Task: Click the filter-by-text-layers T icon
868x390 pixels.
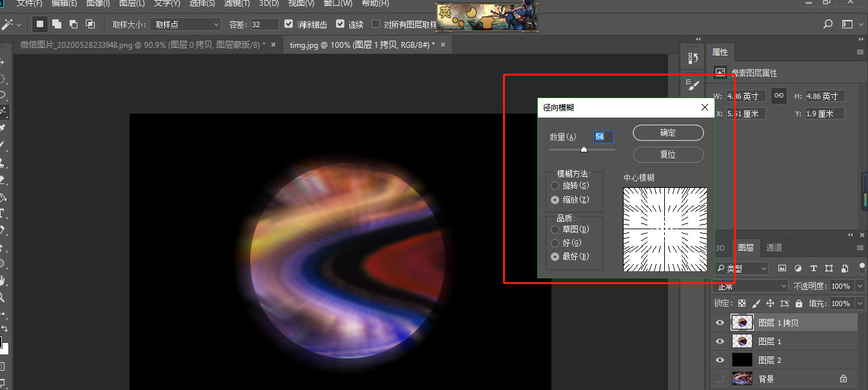Action: pyautogui.click(x=814, y=269)
